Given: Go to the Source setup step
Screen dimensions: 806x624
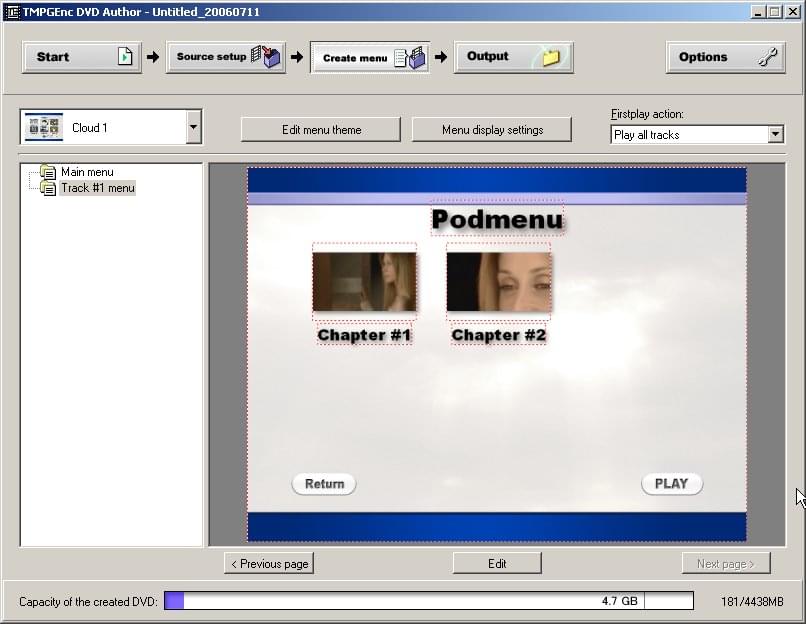Looking at the screenshot, I should point(226,57).
